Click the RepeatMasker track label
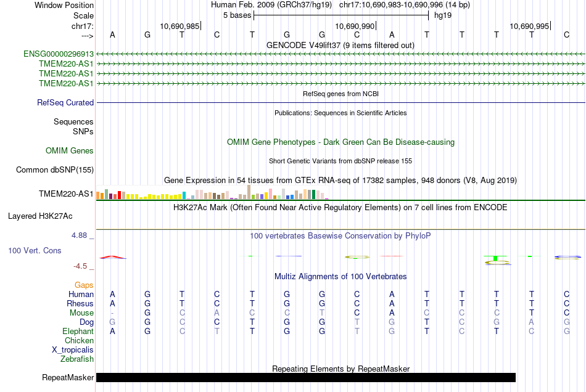The image size is (586, 392). tap(68, 377)
